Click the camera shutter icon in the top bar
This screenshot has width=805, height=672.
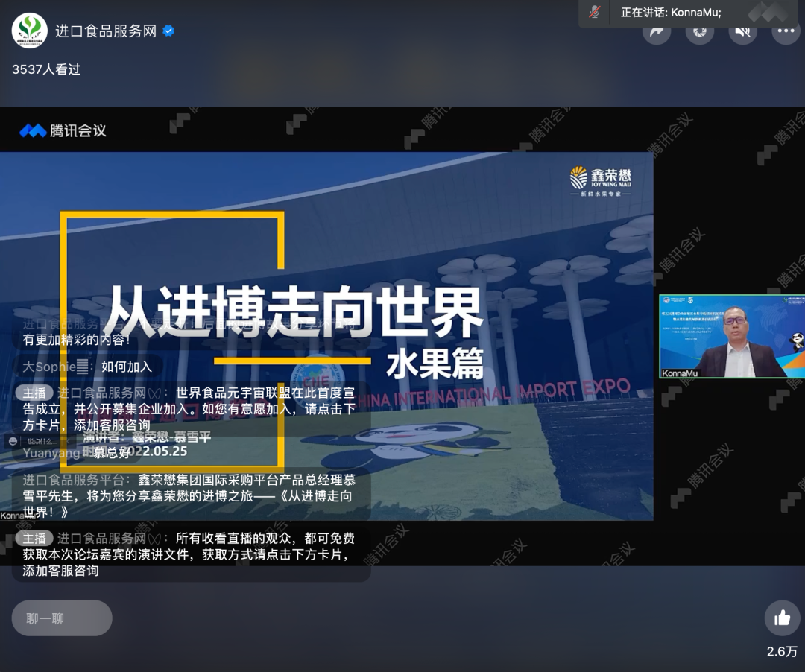[700, 31]
